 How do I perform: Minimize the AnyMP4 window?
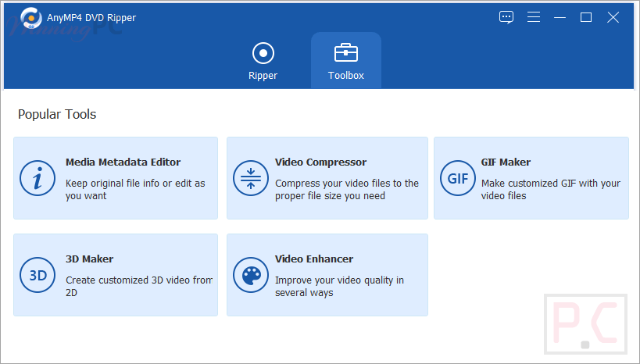coord(560,17)
